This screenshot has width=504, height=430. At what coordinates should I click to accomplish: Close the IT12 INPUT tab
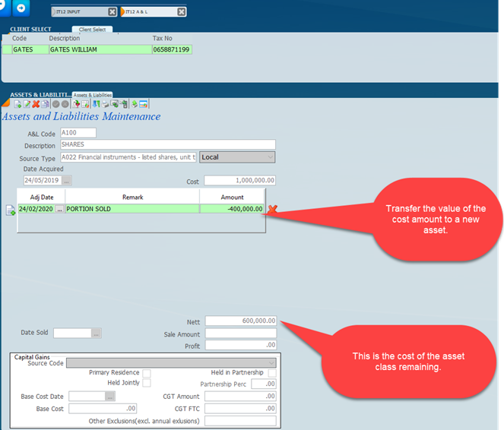[113, 11]
